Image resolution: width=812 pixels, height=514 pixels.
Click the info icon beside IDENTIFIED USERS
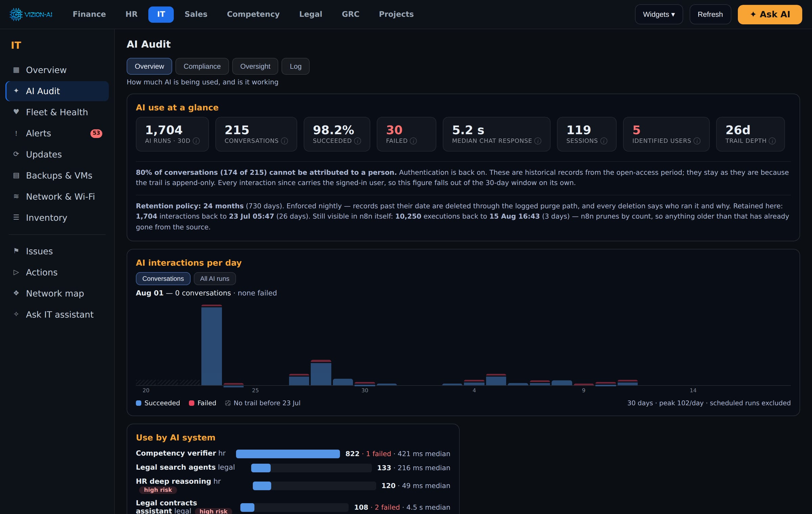point(697,141)
